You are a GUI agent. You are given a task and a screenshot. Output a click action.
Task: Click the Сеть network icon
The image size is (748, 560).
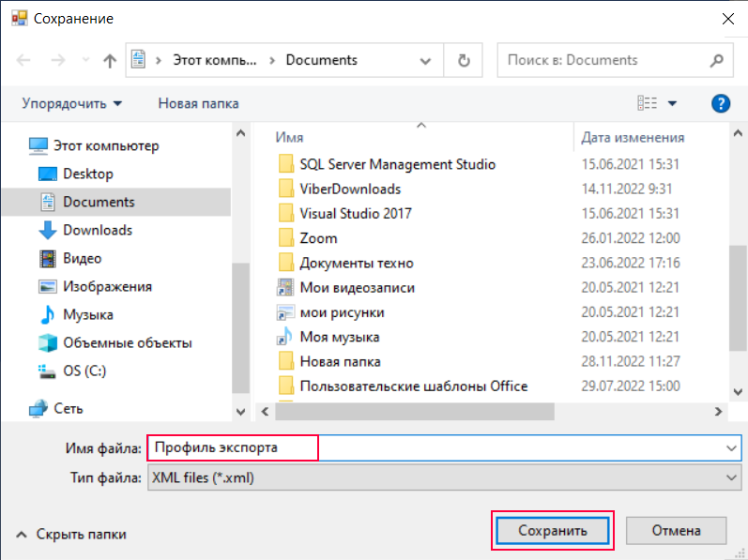pyautogui.click(x=38, y=408)
